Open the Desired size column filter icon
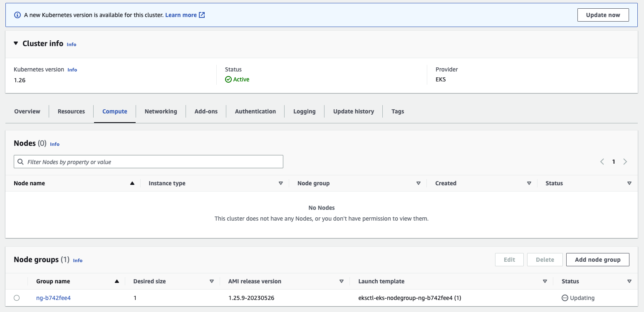644x312 pixels. [x=212, y=281]
